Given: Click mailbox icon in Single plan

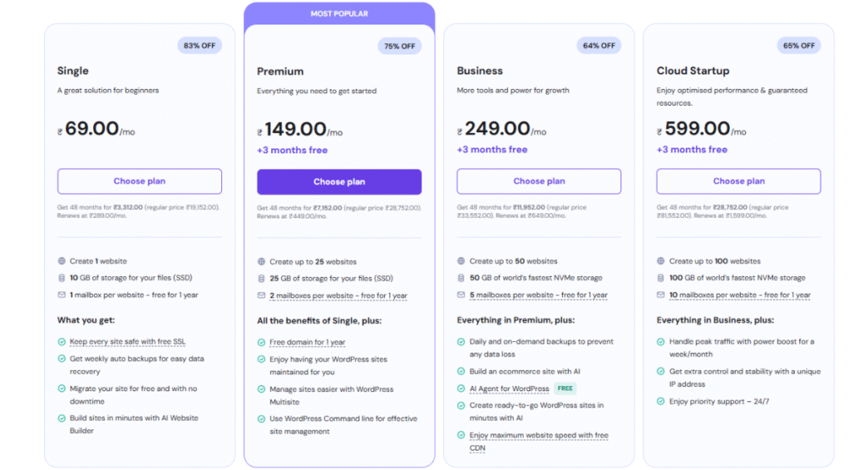Looking at the screenshot, I should (x=61, y=296).
